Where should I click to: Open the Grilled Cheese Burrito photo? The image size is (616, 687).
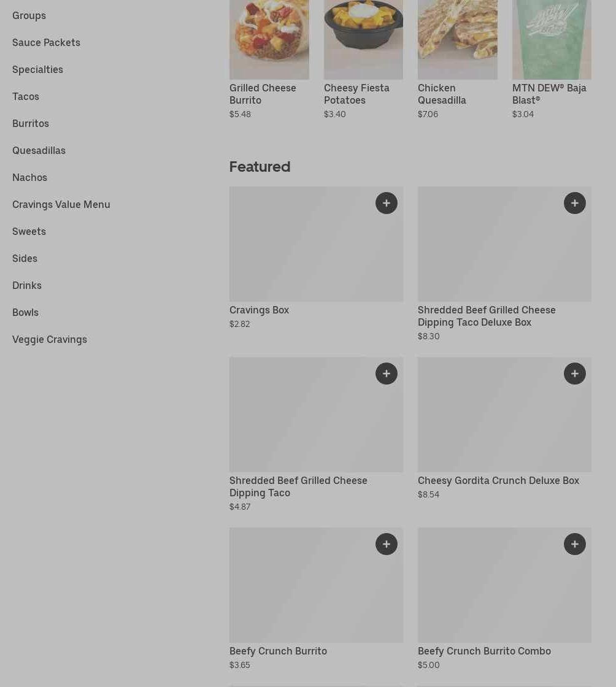(269, 39)
